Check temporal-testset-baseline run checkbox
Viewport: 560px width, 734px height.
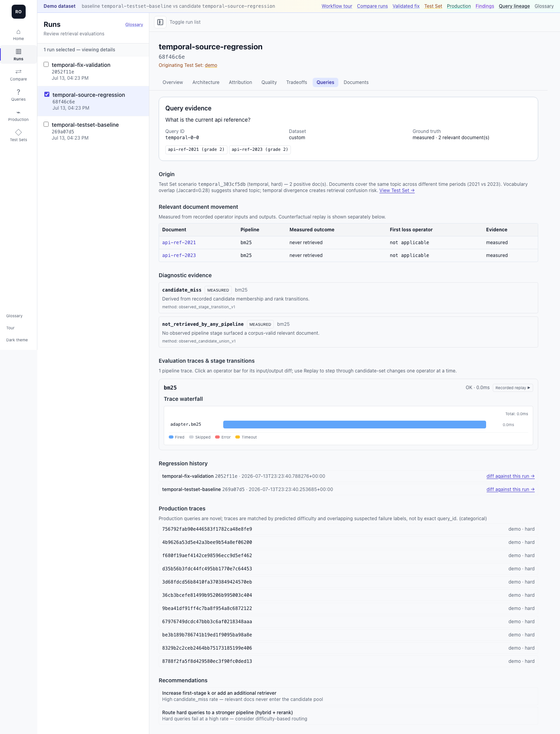[x=46, y=124]
